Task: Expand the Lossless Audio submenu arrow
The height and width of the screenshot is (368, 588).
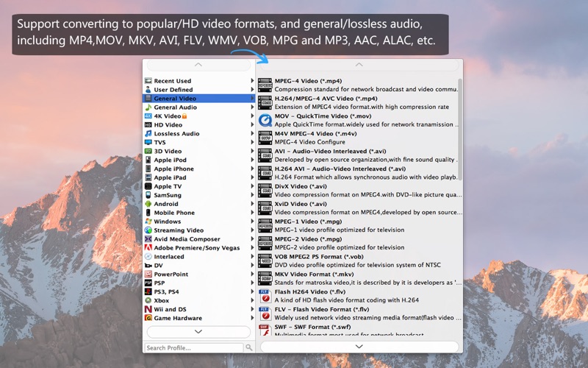Action: click(252, 133)
